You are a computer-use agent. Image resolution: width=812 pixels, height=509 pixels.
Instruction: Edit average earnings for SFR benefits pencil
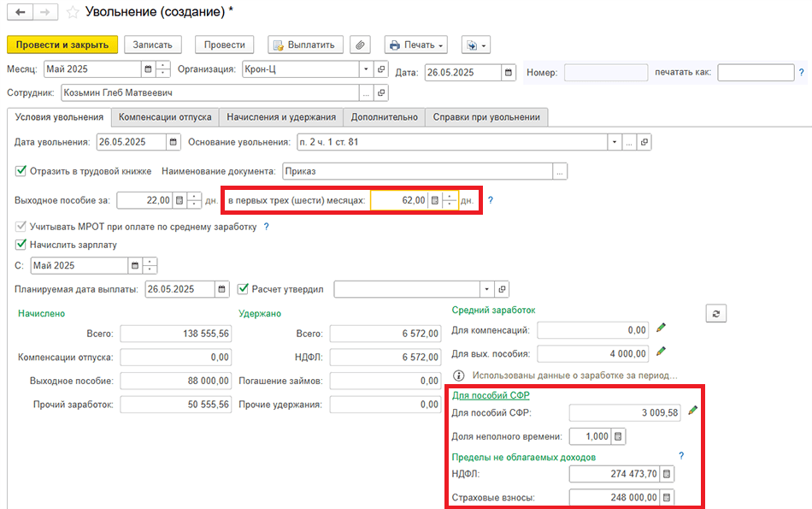(692, 411)
